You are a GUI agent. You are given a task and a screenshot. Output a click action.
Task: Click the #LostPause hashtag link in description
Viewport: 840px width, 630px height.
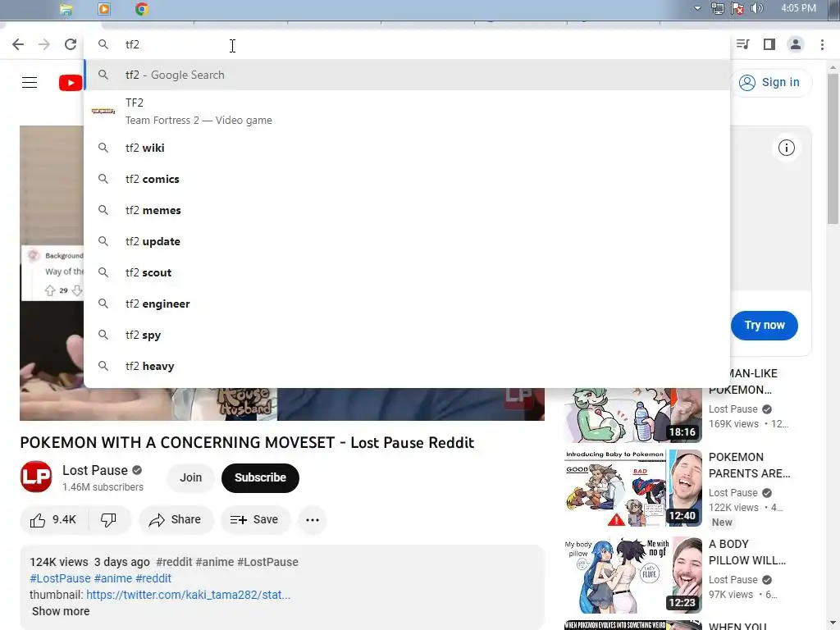tap(60, 578)
